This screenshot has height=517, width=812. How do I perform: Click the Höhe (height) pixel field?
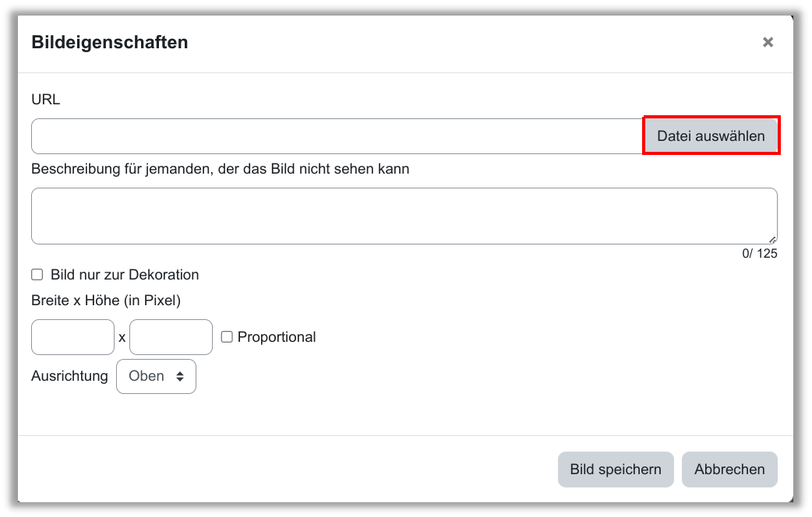point(171,337)
